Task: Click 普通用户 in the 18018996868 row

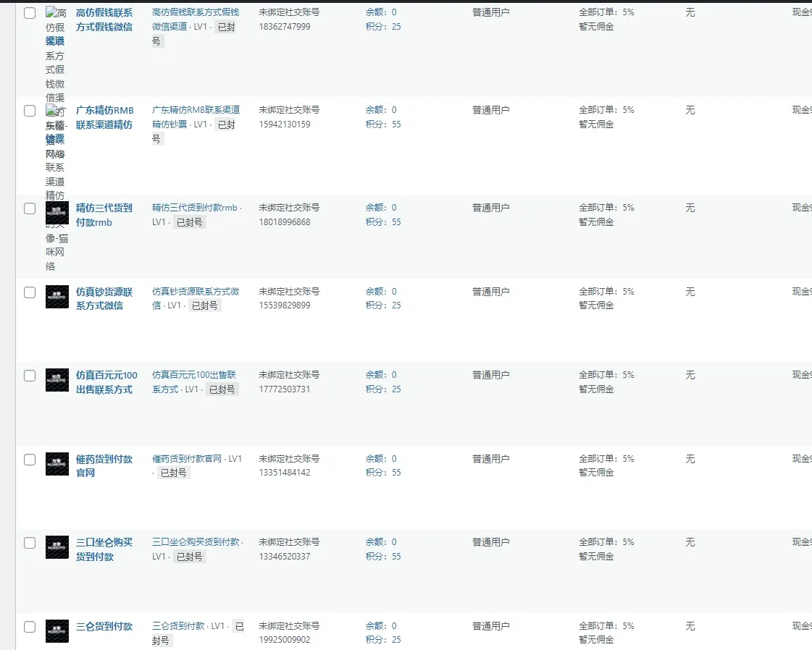Action: (x=491, y=208)
